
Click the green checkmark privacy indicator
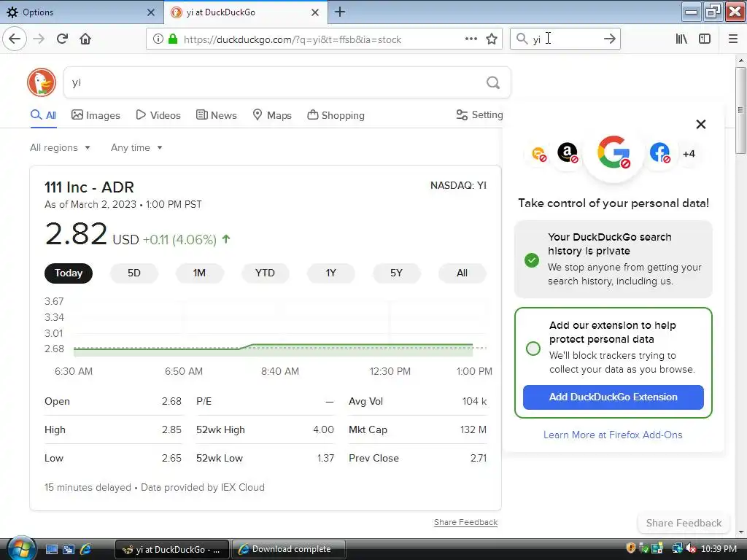point(532,260)
